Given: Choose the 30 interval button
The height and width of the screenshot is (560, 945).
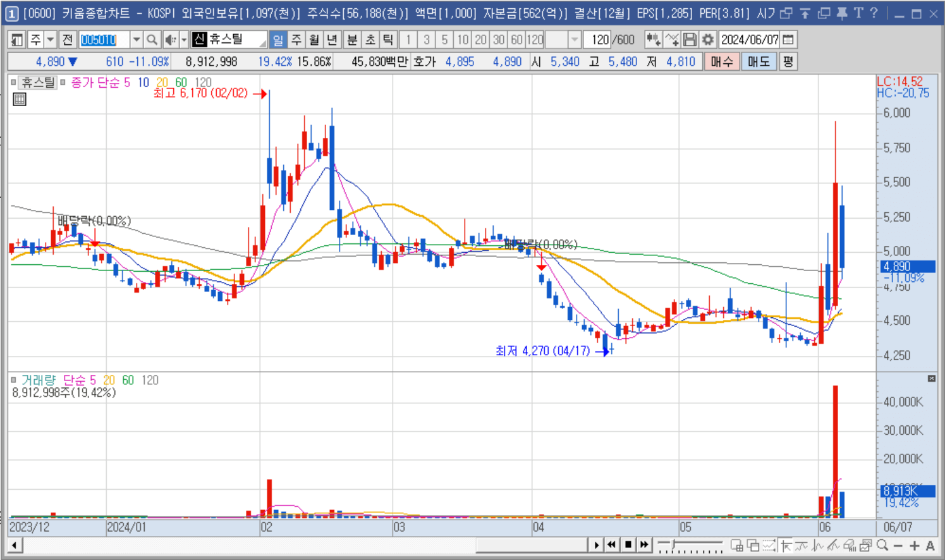Looking at the screenshot, I should click(499, 40).
